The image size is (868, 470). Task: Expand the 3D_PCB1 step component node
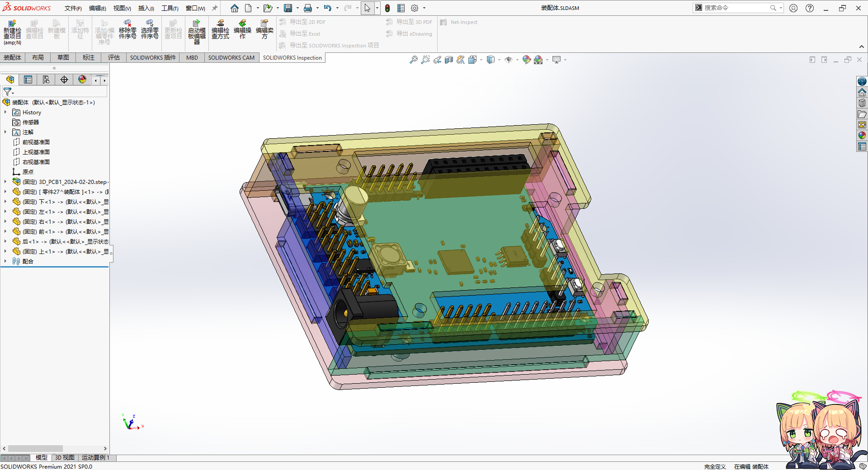(x=5, y=182)
